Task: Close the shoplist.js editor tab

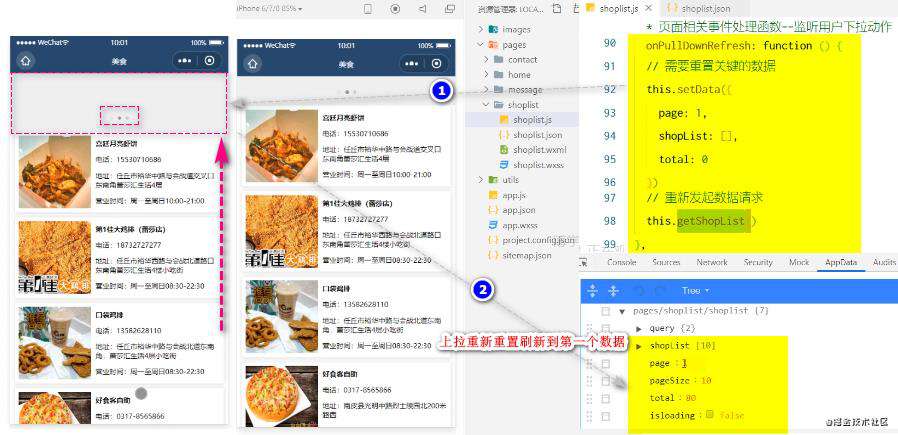Action: 649,9
